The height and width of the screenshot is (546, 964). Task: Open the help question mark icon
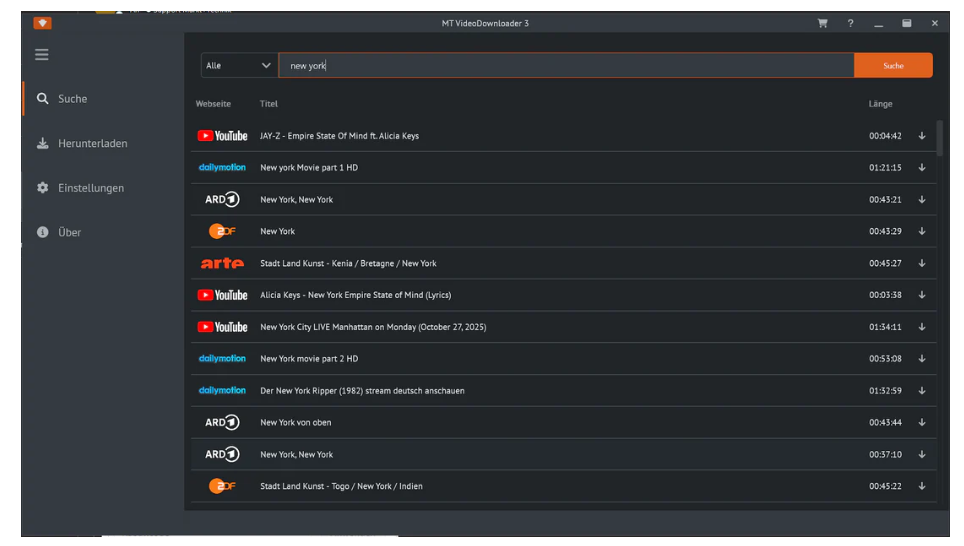pyautogui.click(x=850, y=23)
